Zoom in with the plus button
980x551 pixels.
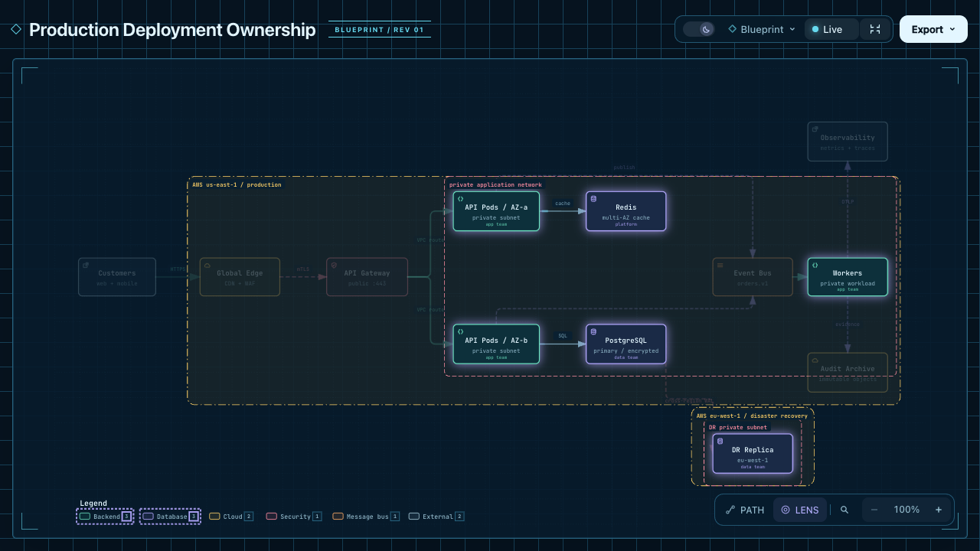(x=939, y=510)
